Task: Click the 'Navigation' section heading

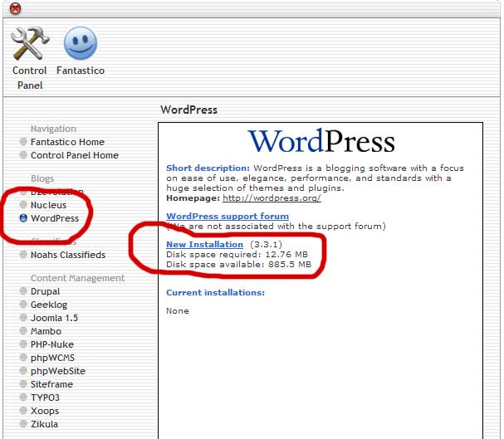Action: (x=53, y=129)
